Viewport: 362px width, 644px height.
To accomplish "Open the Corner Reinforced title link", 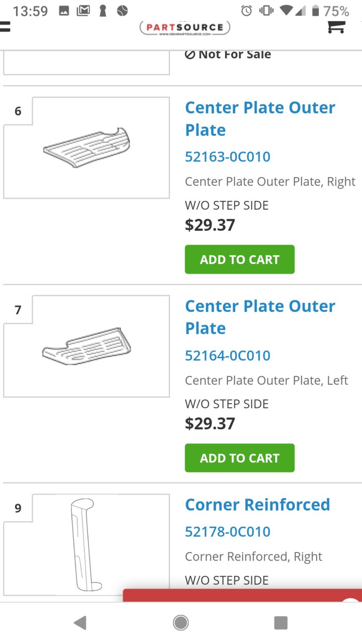I will [257, 505].
